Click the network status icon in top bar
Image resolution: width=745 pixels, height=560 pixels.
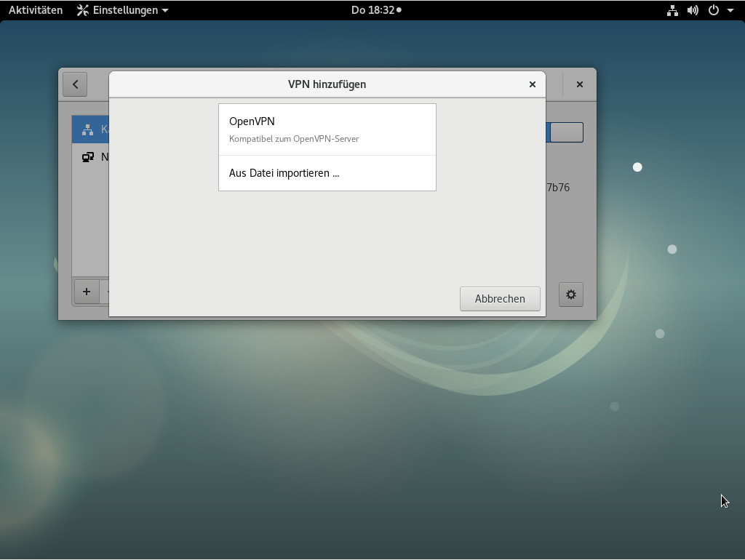point(672,10)
